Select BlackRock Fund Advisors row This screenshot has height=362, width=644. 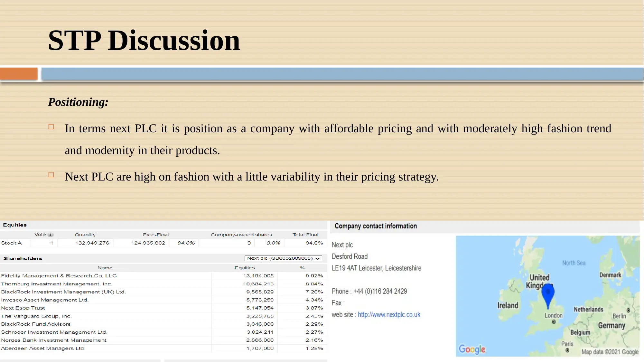(x=163, y=324)
